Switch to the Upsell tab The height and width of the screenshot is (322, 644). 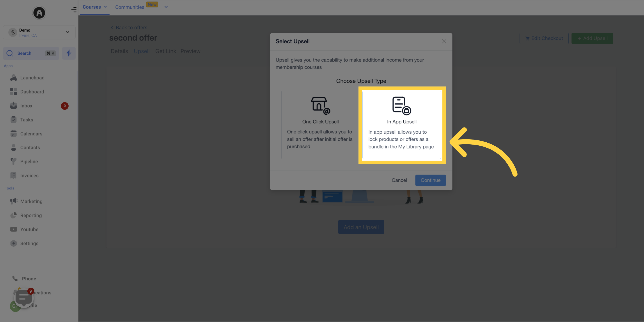[141, 51]
